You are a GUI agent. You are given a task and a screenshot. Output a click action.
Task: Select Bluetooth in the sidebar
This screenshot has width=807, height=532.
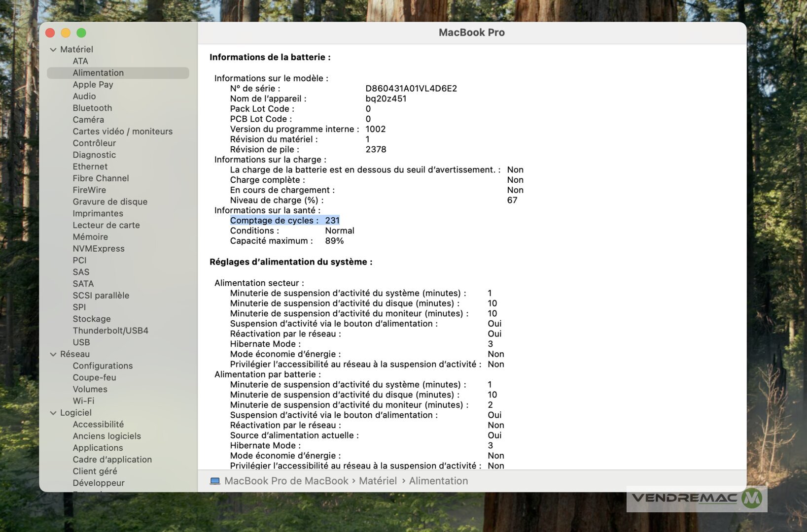coord(92,108)
